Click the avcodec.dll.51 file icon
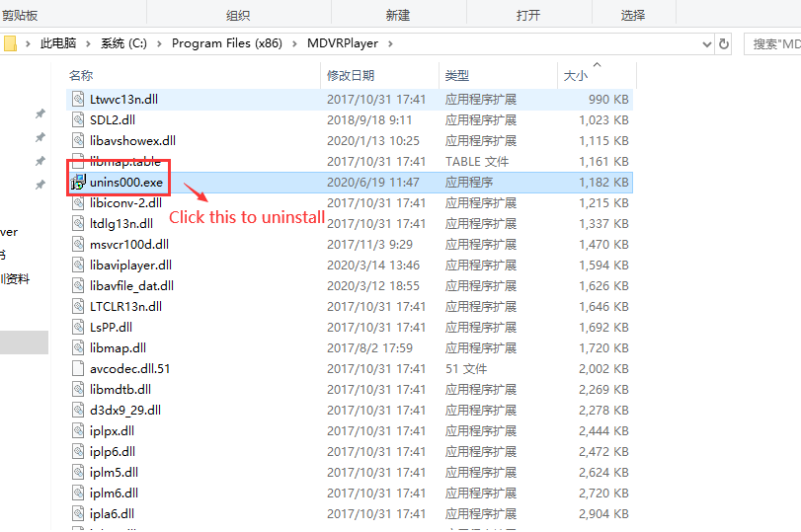801x532 pixels. coord(79,368)
